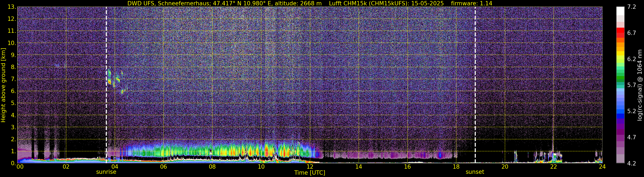Click the '5.' height axis tick label

[13, 103]
